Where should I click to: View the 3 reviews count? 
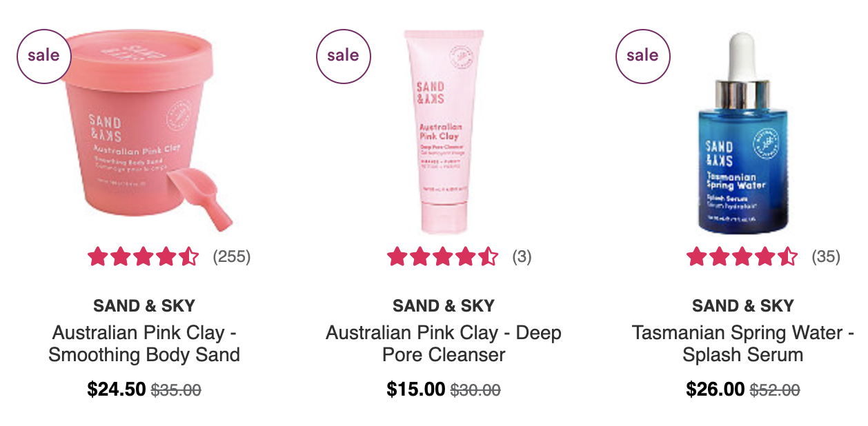tap(522, 257)
